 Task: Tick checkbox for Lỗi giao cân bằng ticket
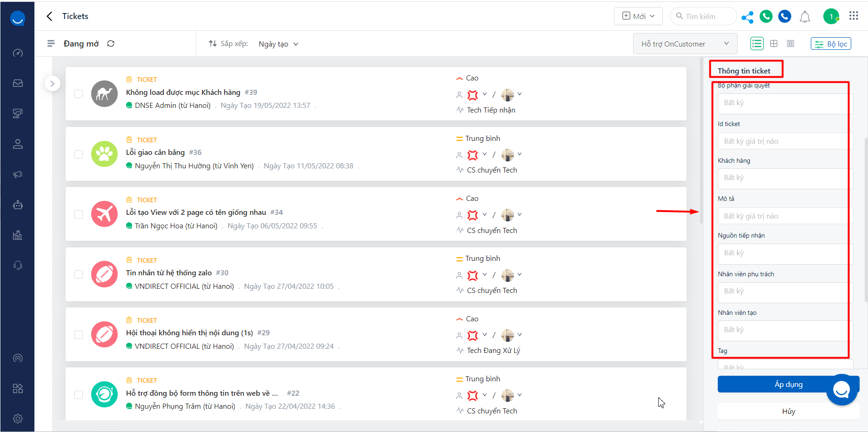coord(79,154)
